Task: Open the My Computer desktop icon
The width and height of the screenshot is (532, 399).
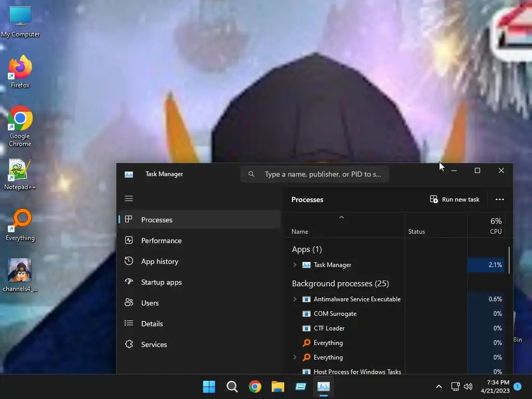Action: click(x=20, y=22)
